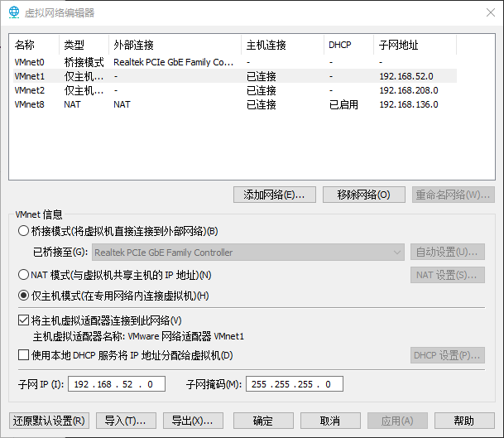
Task: Confirm with the 确定 button
Action: tap(263, 421)
